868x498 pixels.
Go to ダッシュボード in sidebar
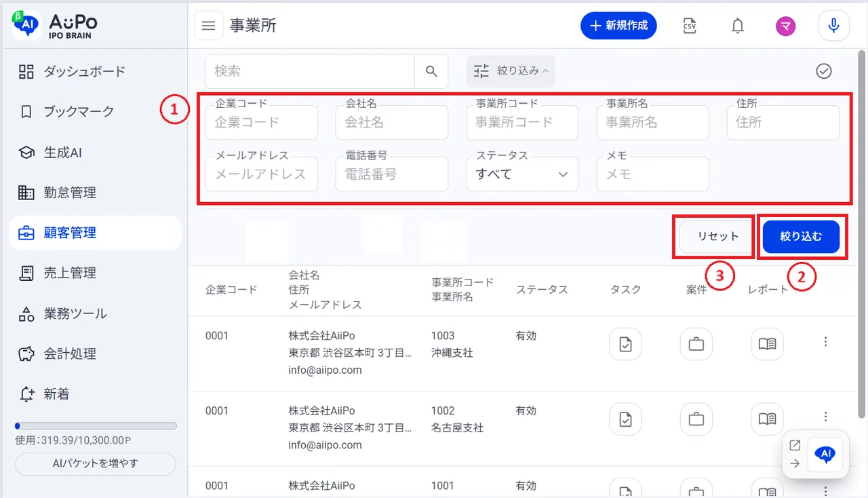pos(95,71)
